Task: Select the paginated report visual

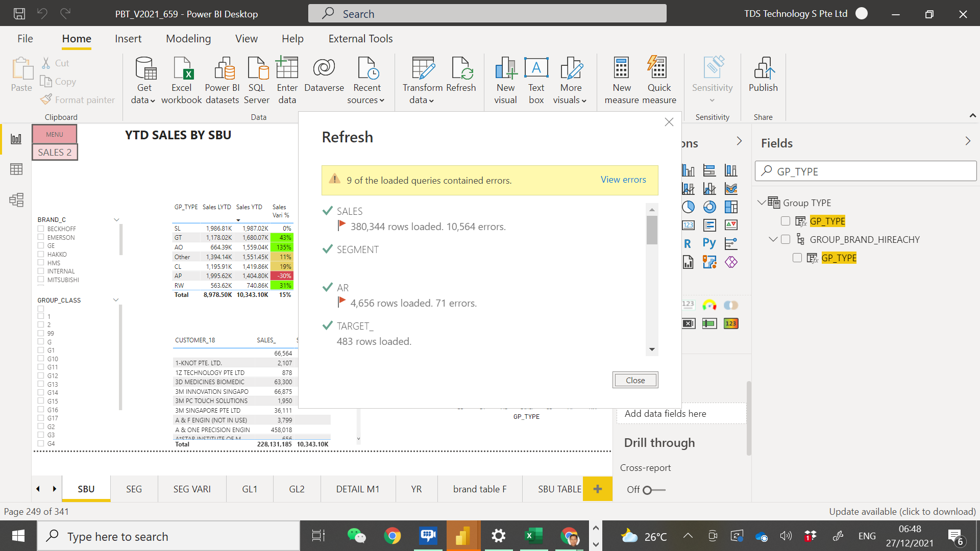Action: click(x=688, y=262)
